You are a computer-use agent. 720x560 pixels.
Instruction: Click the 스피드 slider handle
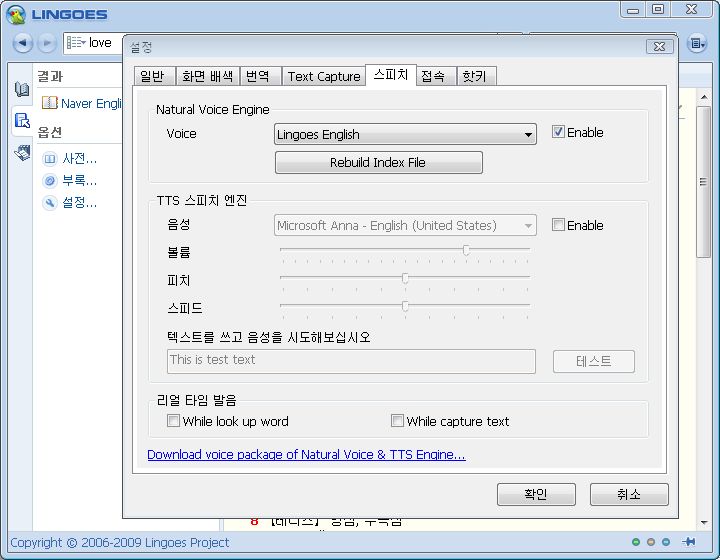pyautogui.click(x=405, y=306)
